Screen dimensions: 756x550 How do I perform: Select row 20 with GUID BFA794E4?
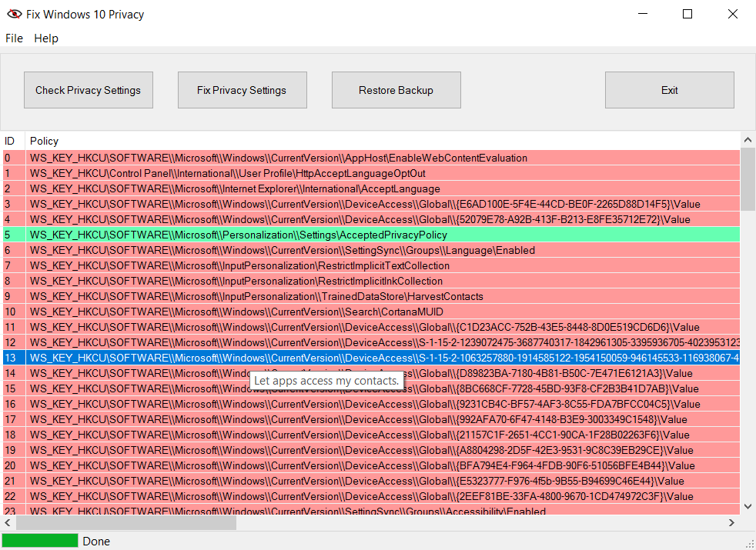(x=371, y=465)
